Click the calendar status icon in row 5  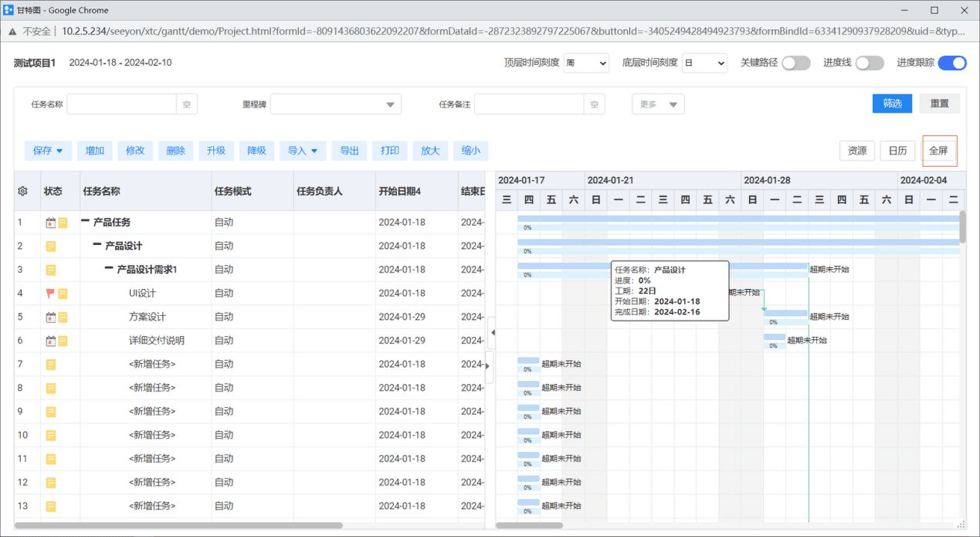click(x=51, y=317)
